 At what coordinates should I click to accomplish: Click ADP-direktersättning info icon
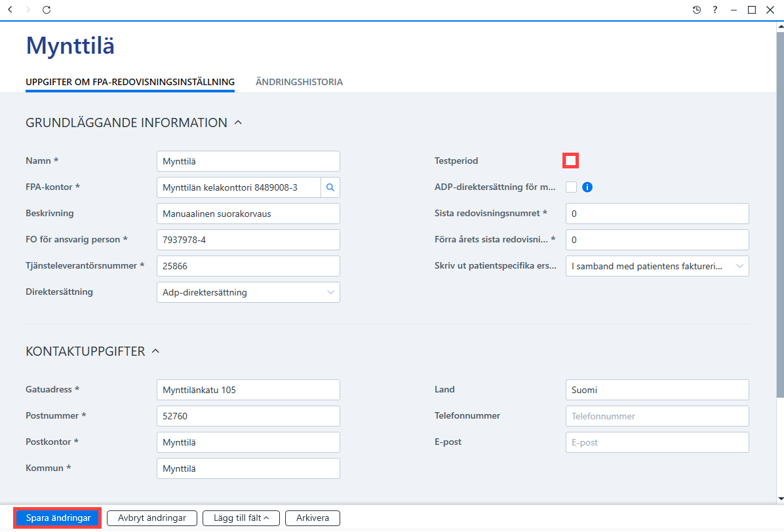[587, 187]
